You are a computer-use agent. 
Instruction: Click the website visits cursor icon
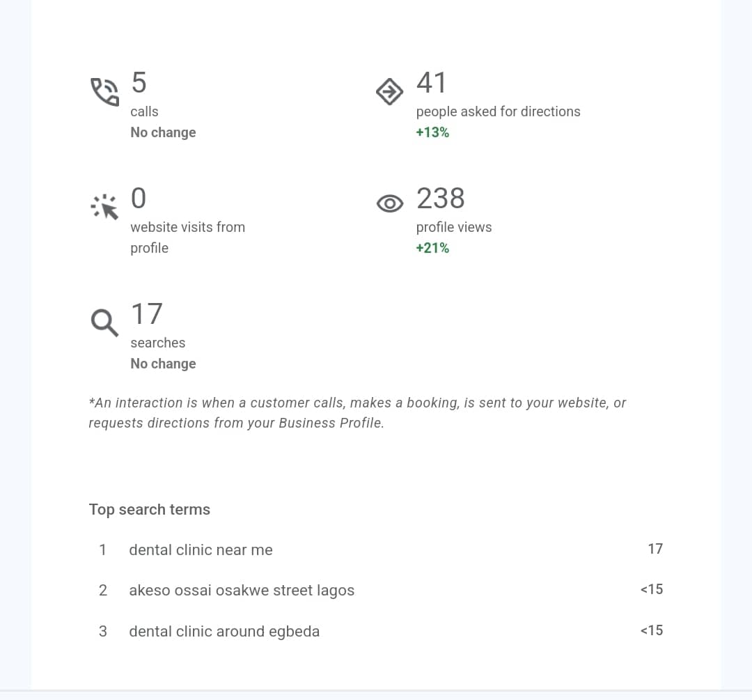105,207
